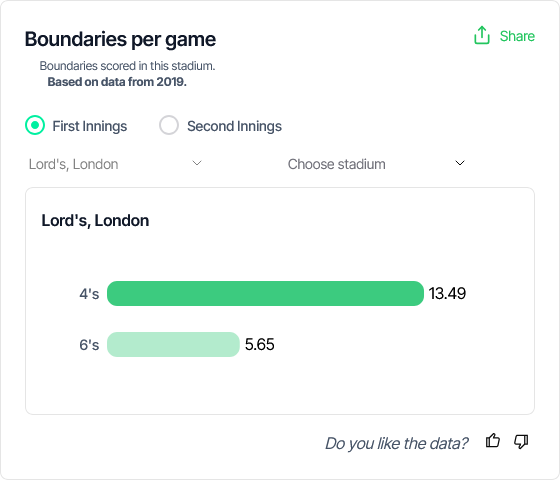Image resolution: width=560 pixels, height=480 pixels.
Task: Click the Boundaries per game title
Action: (120, 39)
